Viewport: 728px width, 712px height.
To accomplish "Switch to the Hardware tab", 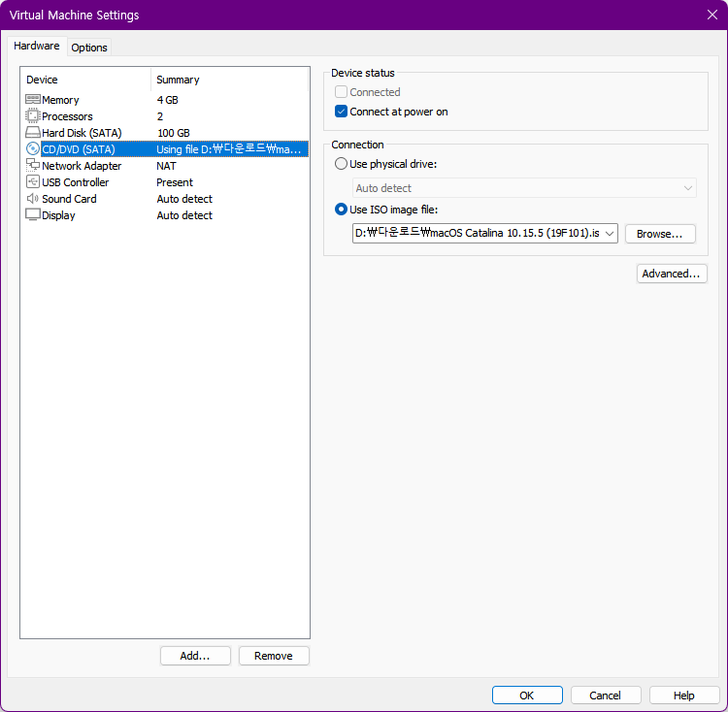I will point(37,46).
